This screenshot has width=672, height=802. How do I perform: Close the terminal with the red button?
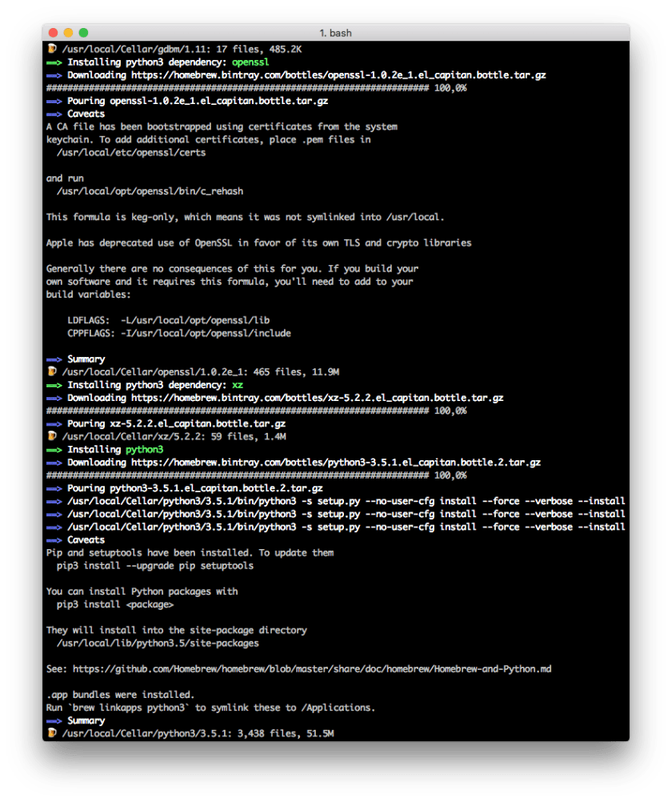54,33
